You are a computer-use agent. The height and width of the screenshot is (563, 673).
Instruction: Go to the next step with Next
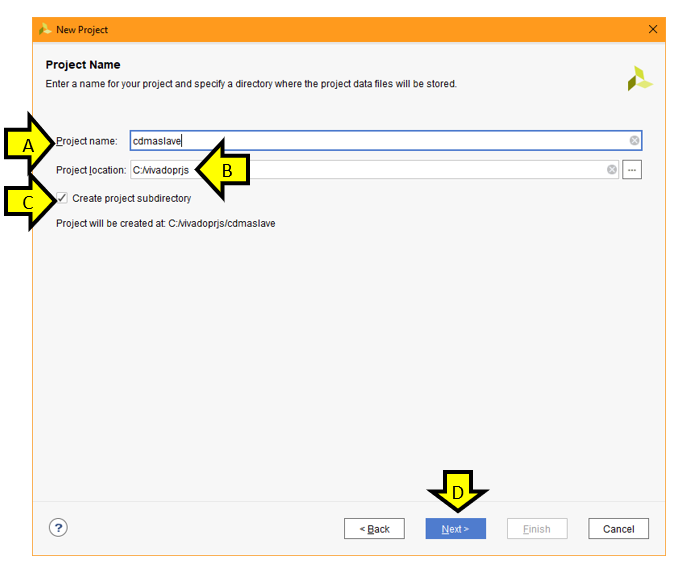tap(455, 529)
